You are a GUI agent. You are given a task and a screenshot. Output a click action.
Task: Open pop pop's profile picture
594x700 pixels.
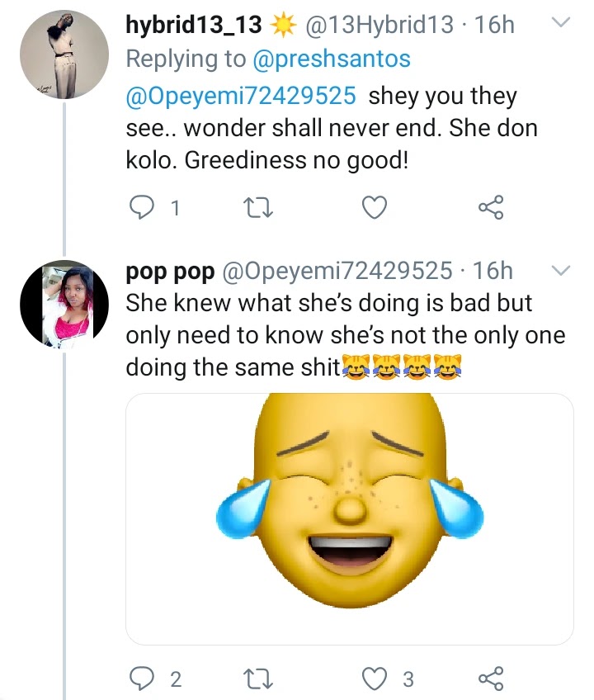pyautogui.click(x=64, y=302)
